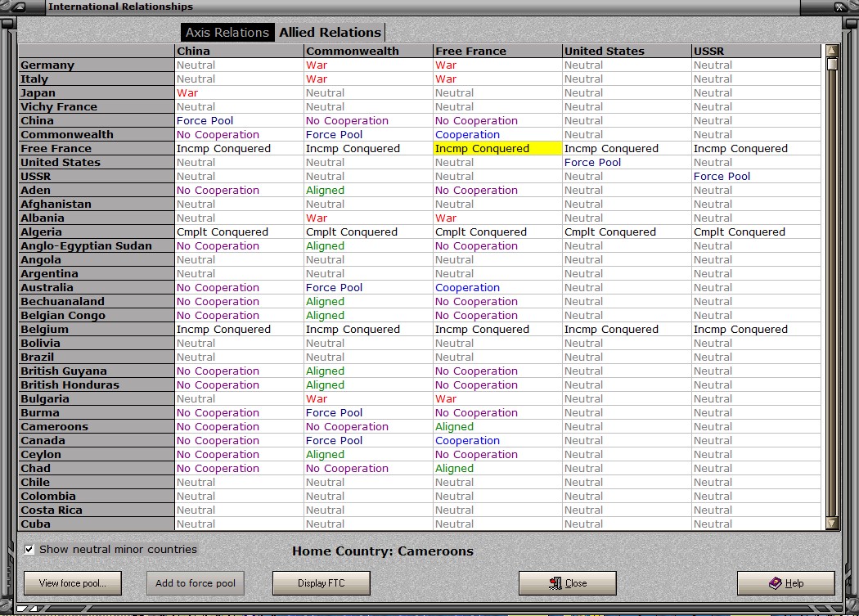Viewport: 859px width, 616px height.
Task: Click the scrollbar up arrow
Action: click(832, 51)
